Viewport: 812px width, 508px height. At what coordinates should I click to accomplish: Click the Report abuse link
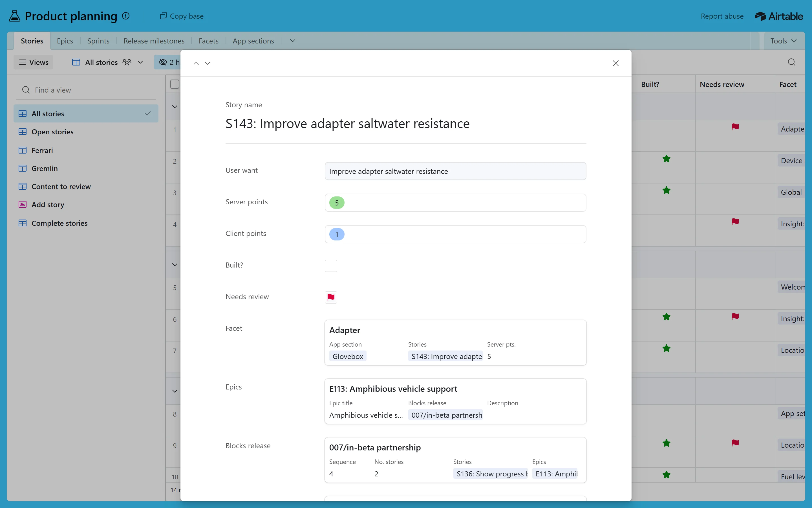tap(722, 16)
